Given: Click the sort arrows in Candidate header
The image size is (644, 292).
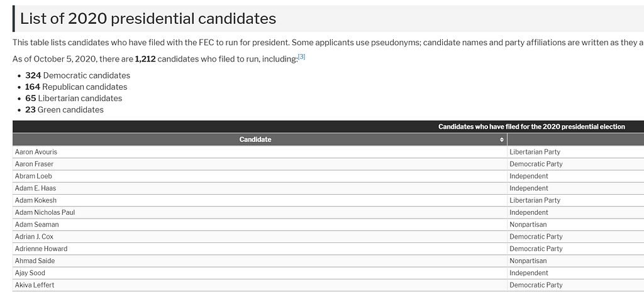Looking at the screenshot, I should [501, 139].
